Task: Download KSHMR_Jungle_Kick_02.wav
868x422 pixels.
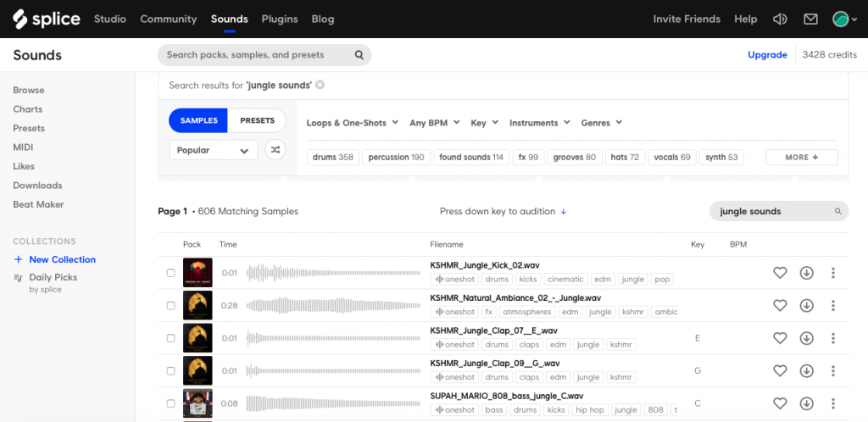Action: (x=807, y=273)
